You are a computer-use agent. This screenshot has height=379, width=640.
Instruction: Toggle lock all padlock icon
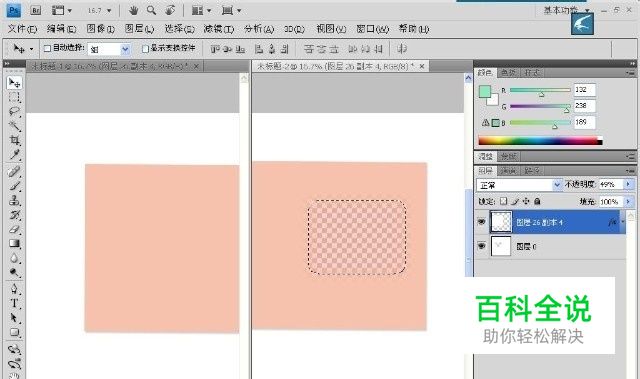538,201
